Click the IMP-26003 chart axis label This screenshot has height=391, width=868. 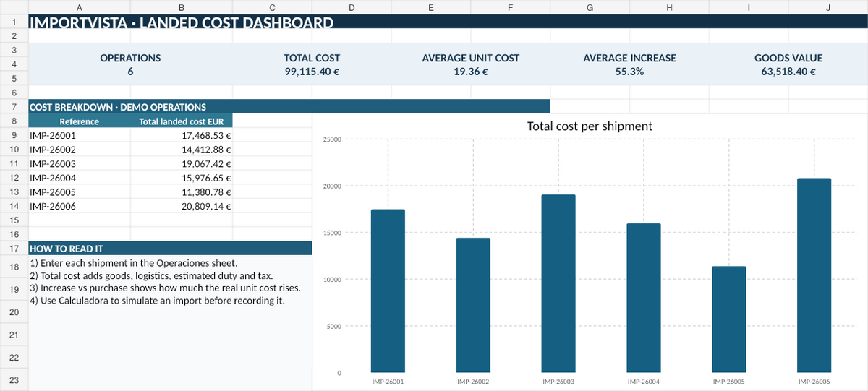click(558, 381)
